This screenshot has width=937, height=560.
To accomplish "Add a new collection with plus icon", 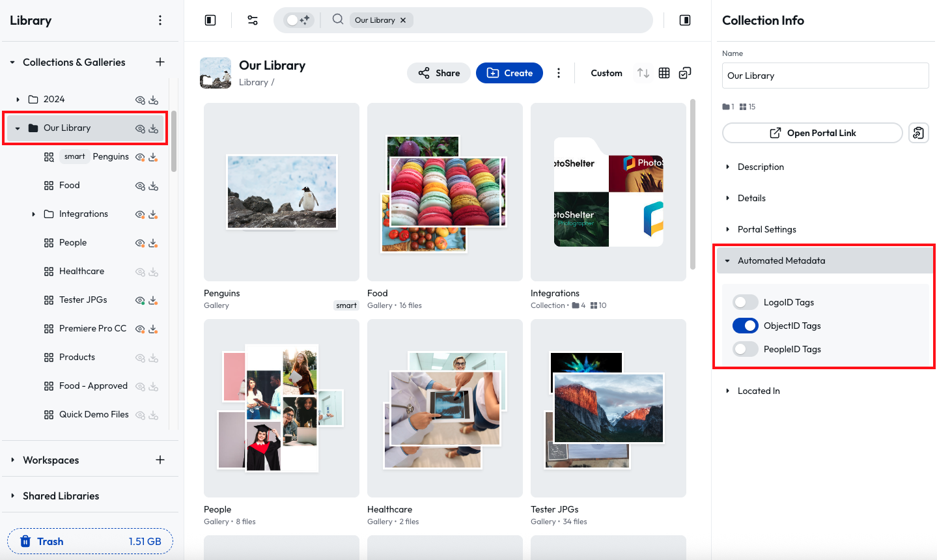I will (x=160, y=62).
